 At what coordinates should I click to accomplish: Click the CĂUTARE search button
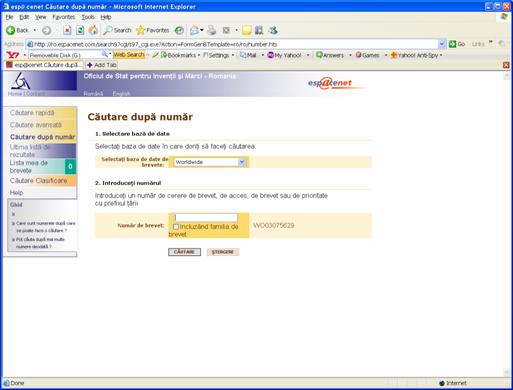point(184,252)
